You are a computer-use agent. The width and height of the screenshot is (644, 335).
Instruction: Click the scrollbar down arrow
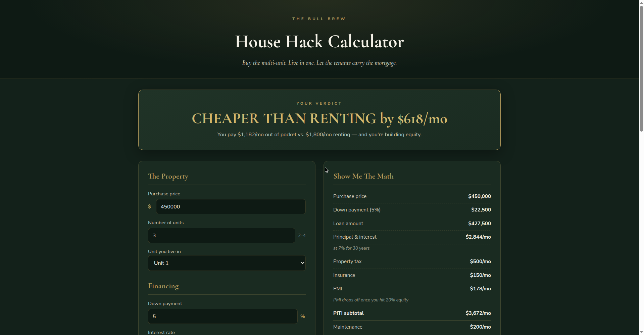pyautogui.click(x=641, y=332)
